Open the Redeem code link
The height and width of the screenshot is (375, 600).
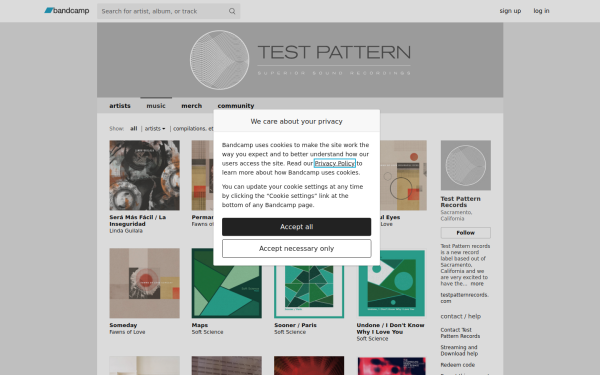(x=458, y=365)
